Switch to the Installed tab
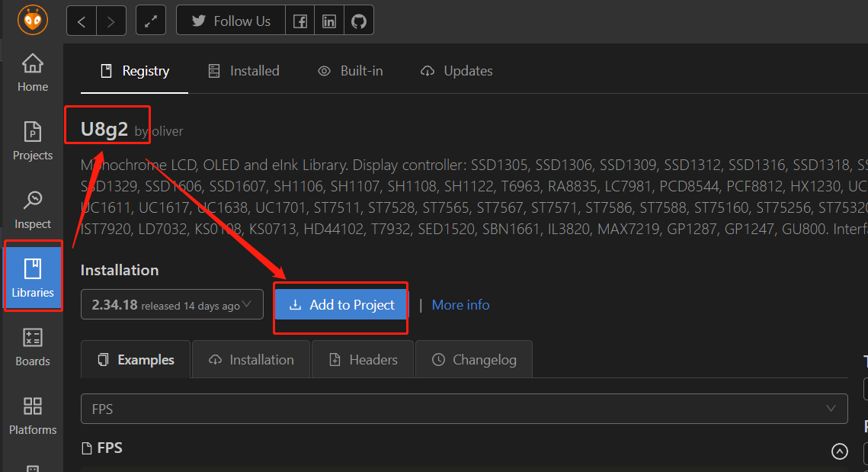The image size is (868, 472). click(x=244, y=71)
